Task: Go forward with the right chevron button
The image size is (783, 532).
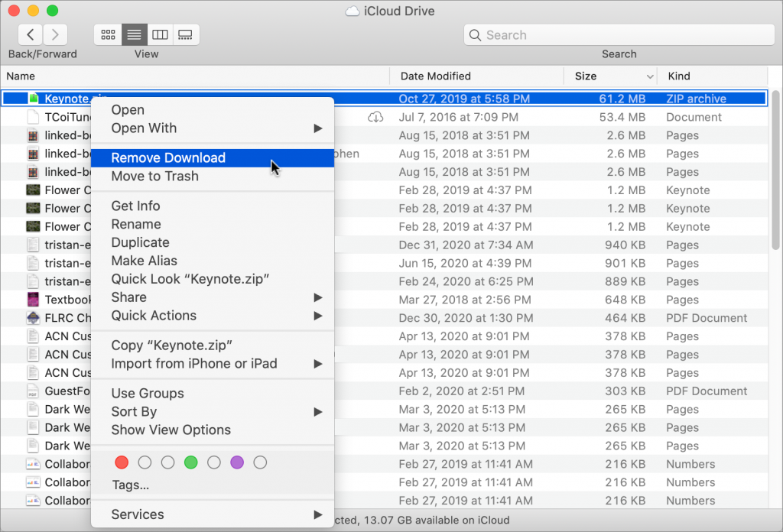Action: 55,34
